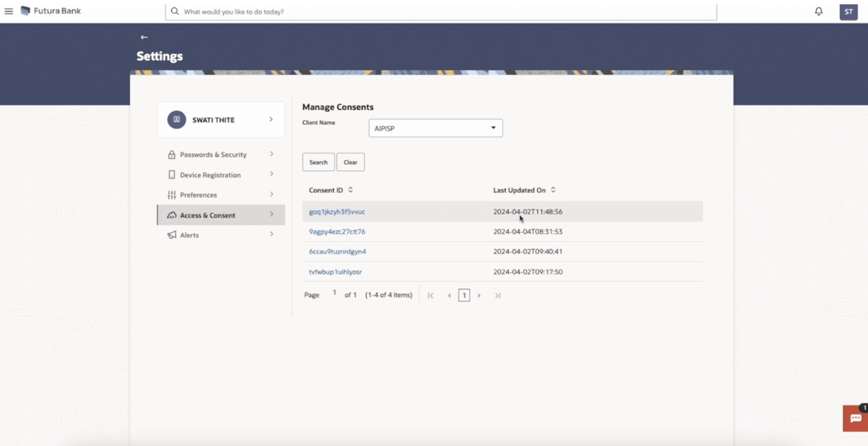868x446 pixels.
Task: Click the back arrow above Settings
Action: [144, 37]
